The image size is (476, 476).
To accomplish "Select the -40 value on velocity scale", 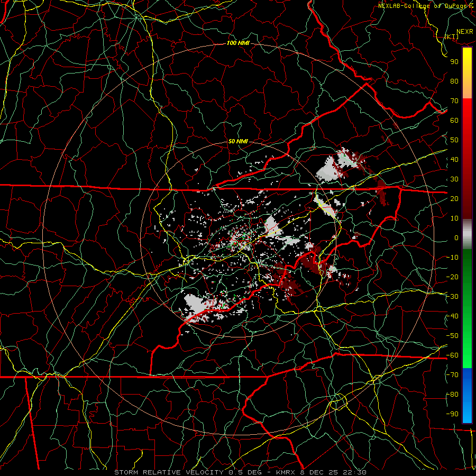I will [452, 316].
